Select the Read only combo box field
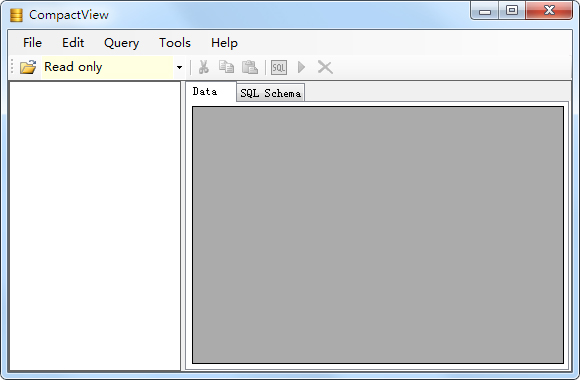The height and width of the screenshot is (380, 580). pos(107,67)
